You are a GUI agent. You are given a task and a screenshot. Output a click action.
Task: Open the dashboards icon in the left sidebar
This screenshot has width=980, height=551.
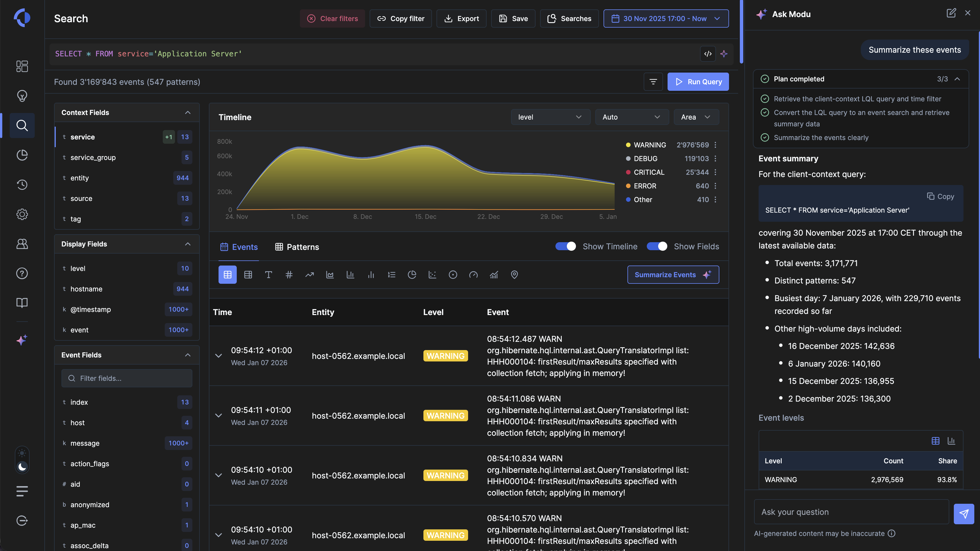pyautogui.click(x=22, y=66)
